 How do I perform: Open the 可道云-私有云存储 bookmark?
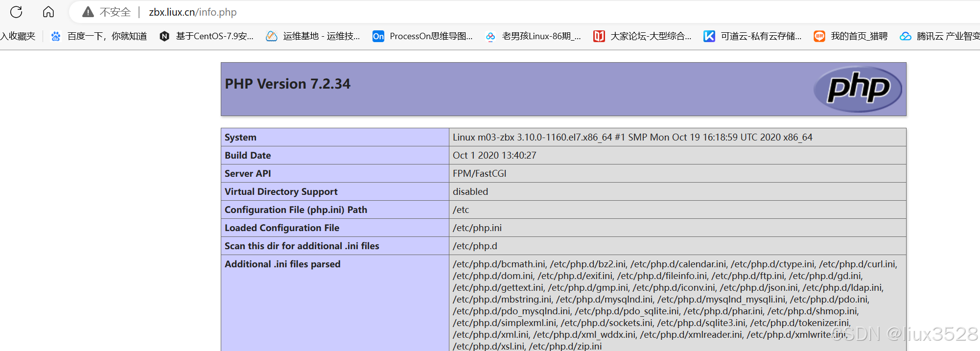[761, 36]
